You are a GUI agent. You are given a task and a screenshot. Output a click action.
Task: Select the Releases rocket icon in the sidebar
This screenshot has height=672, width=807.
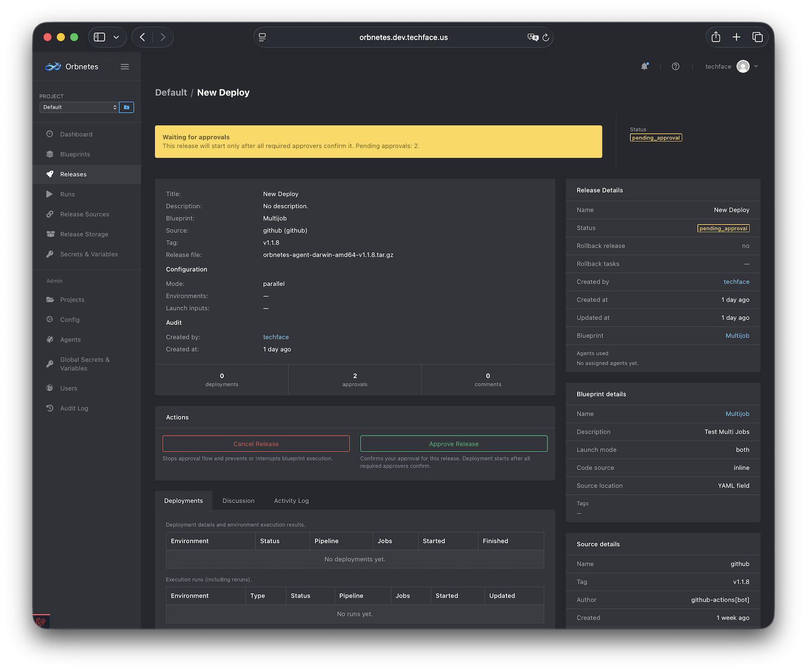click(50, 174)
